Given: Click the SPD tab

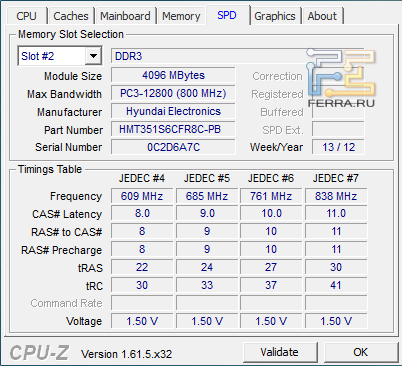Looking at the screenshot, I should point(227,15).
